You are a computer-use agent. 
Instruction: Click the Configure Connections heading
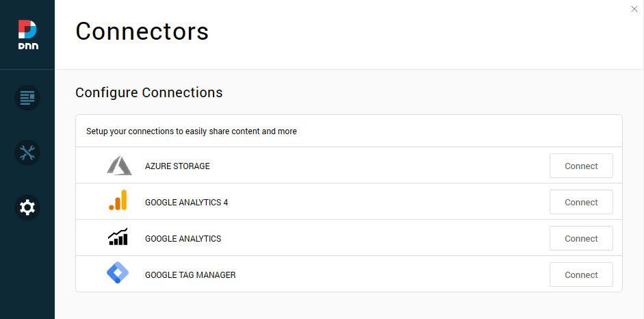click(x=149, y=92)
